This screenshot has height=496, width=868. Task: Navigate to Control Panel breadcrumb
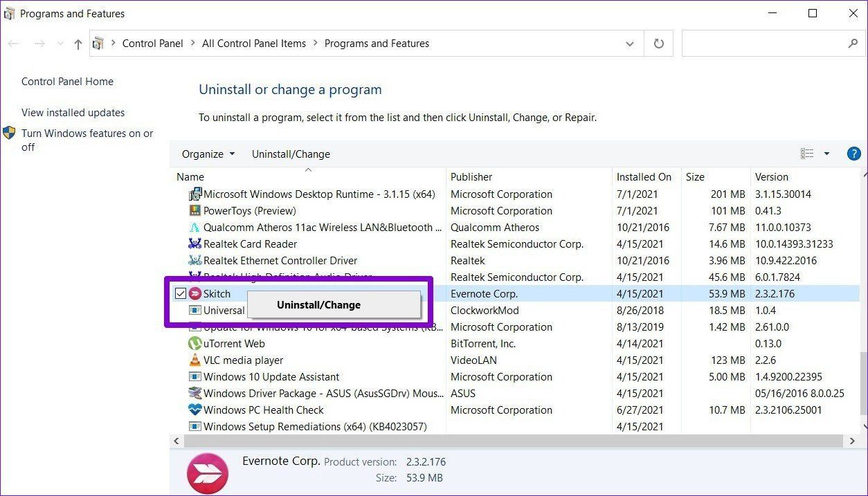point(153,44)
